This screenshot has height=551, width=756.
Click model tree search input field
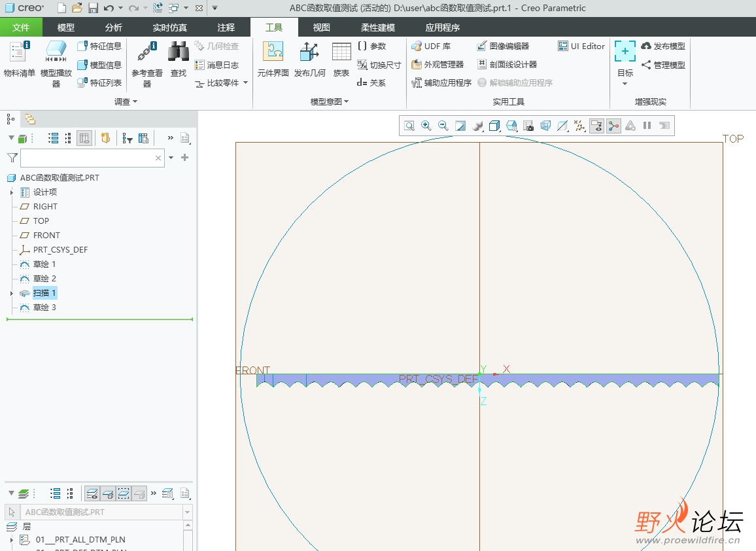[87, 158]
